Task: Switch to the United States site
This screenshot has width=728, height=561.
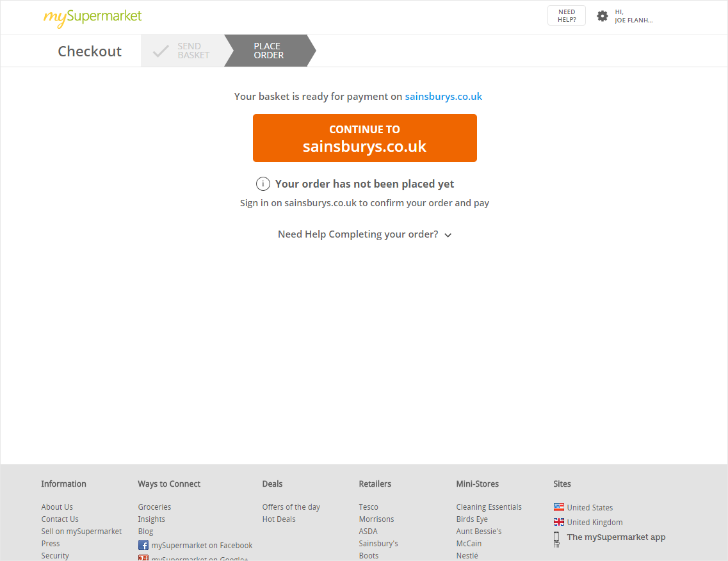Action: pyautogui.click(x=590, y=508)
